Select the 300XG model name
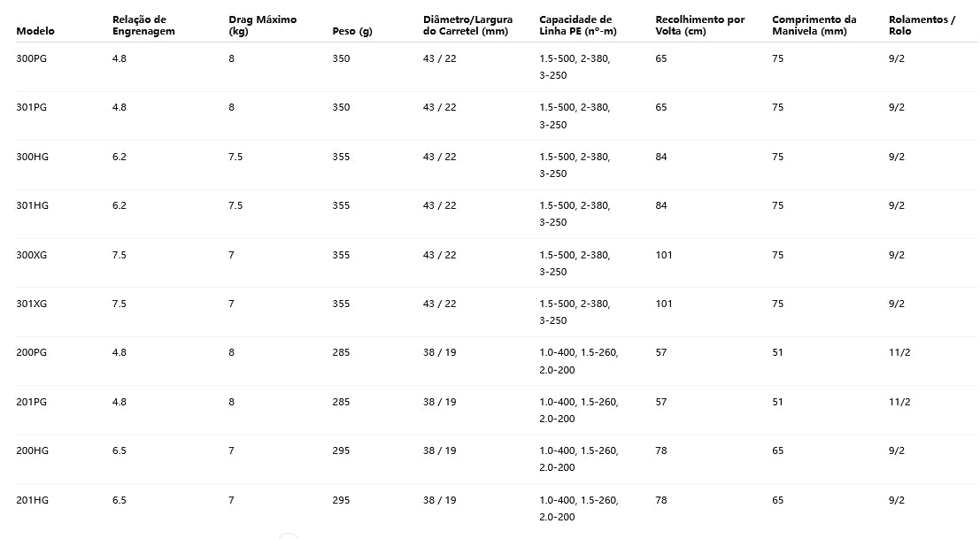This screenshot has height=539, width=980. pos(32,255)
